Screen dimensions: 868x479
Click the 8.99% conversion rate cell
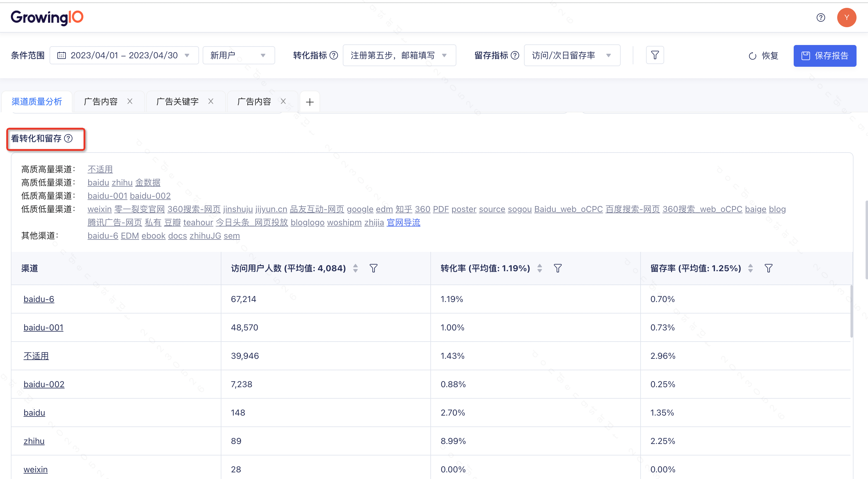pyautogui.click(x=535, y=441)
